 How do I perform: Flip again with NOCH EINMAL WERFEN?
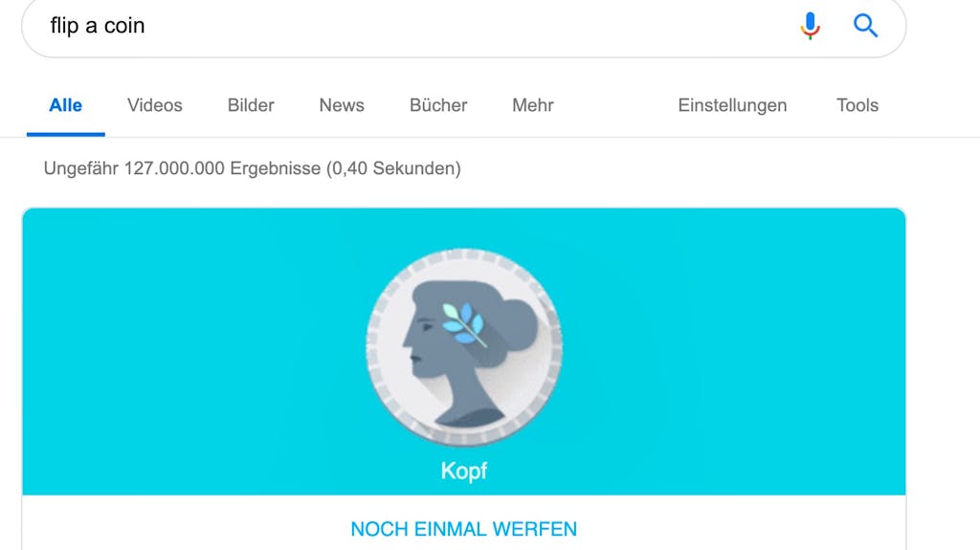464,529
